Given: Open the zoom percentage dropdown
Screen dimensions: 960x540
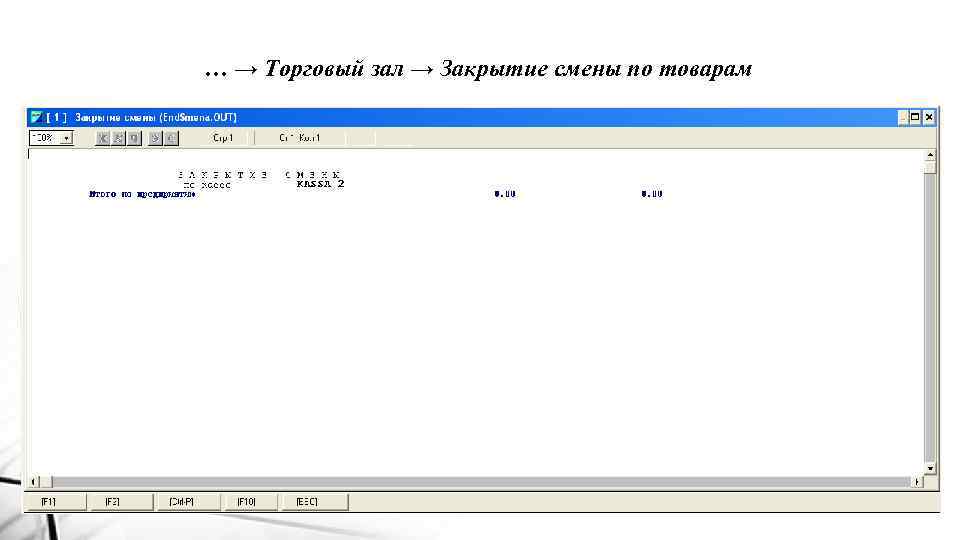Looking at the screenshot, I should (67, 138).
